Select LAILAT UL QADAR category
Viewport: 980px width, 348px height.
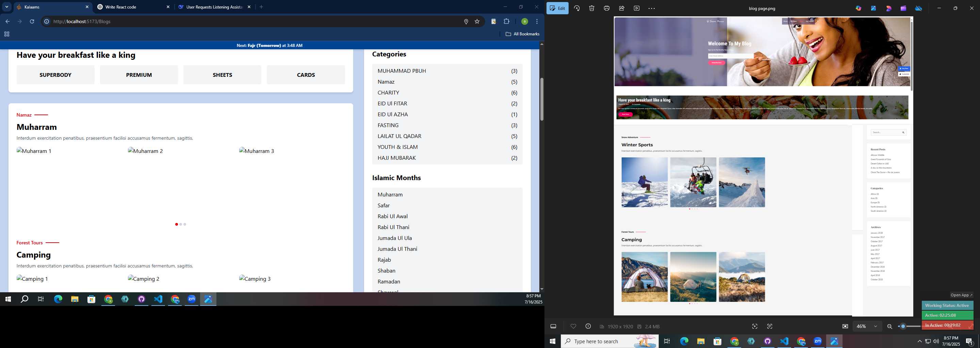[x=447, y=136]
